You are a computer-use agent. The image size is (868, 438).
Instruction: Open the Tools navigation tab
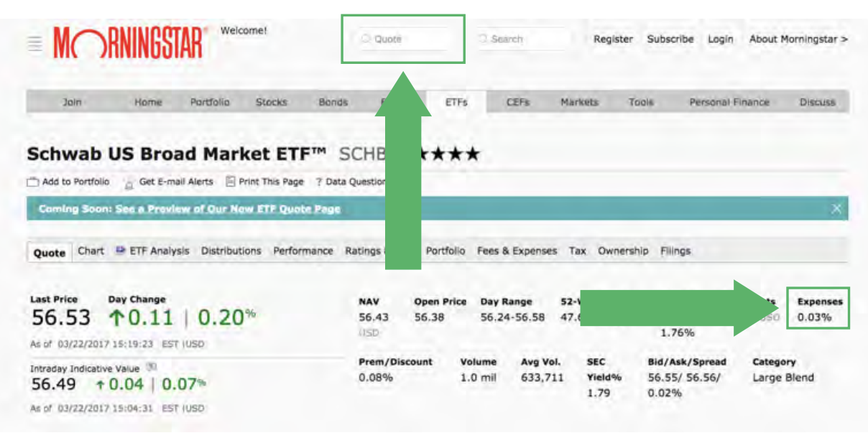point(641,102)
